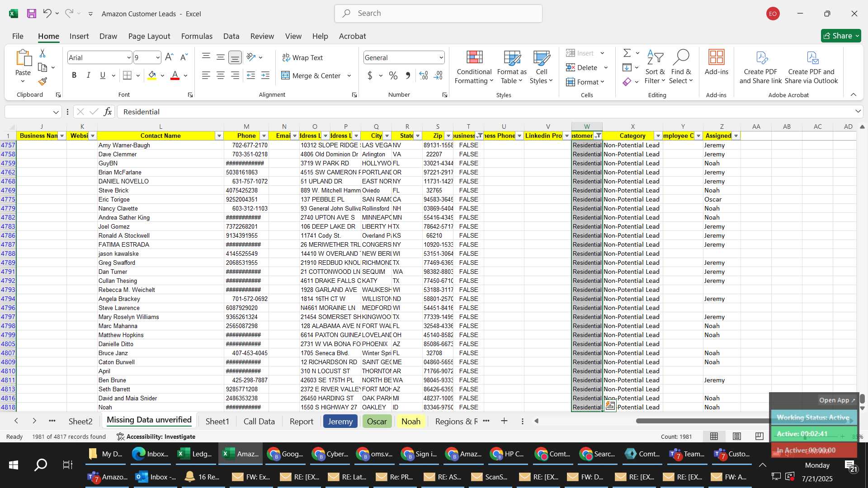Image resolution: width=868 pixels, height=488 pixels.
Task: Open the filtered Customer column filter button
Action: (x=598, y=136)
